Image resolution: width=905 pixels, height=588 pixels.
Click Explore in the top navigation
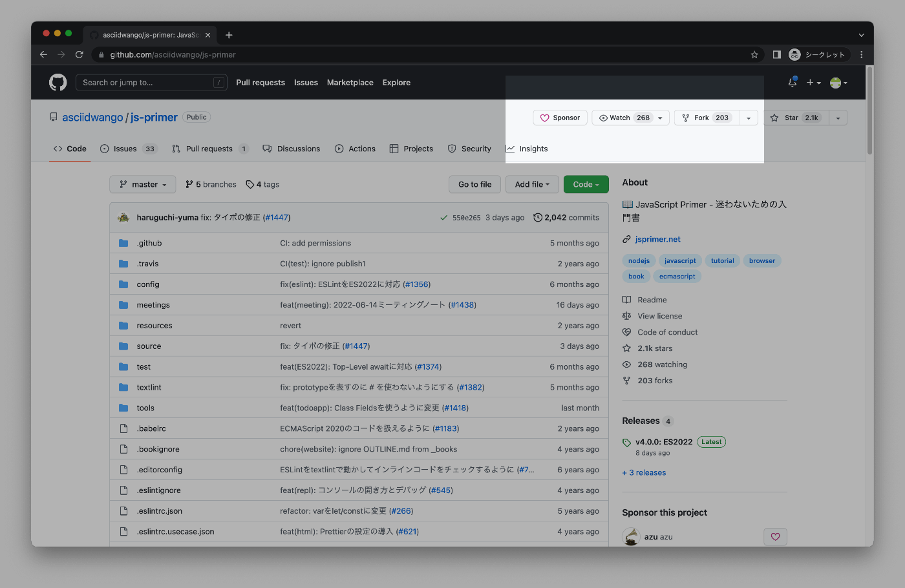tap(396, 83)
